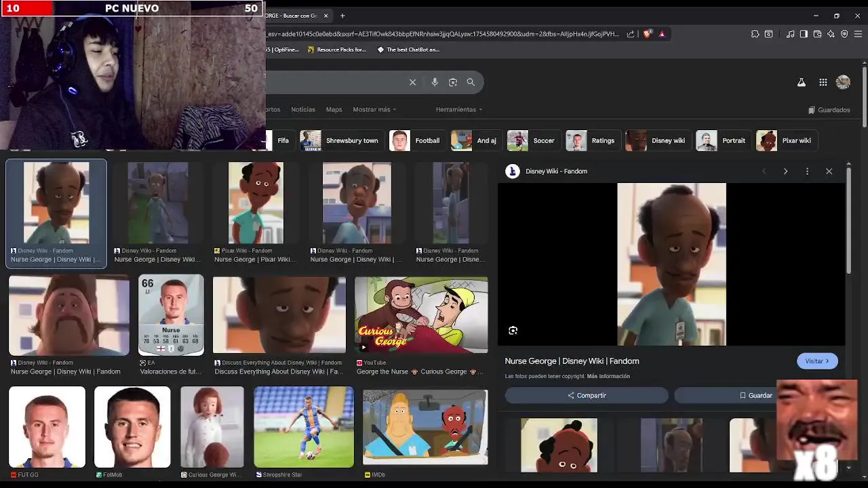Open Google Lens image search
This screenshot has width=868, height=488.
pos(453,82)
